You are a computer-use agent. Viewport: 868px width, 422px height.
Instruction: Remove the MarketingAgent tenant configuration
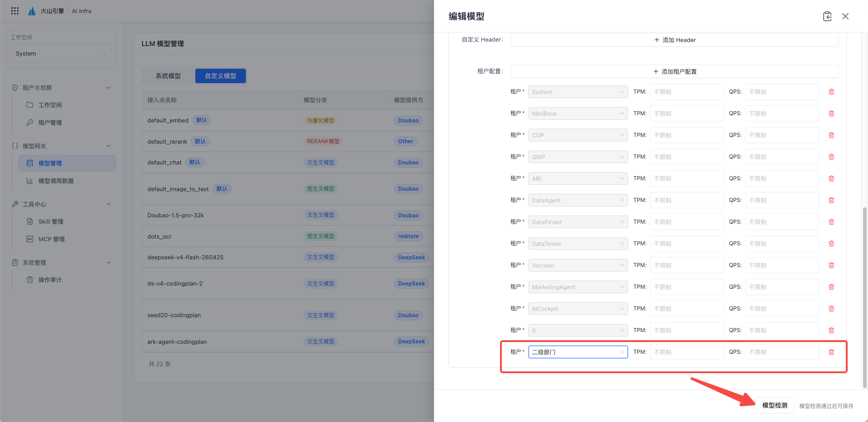(831, 287)
